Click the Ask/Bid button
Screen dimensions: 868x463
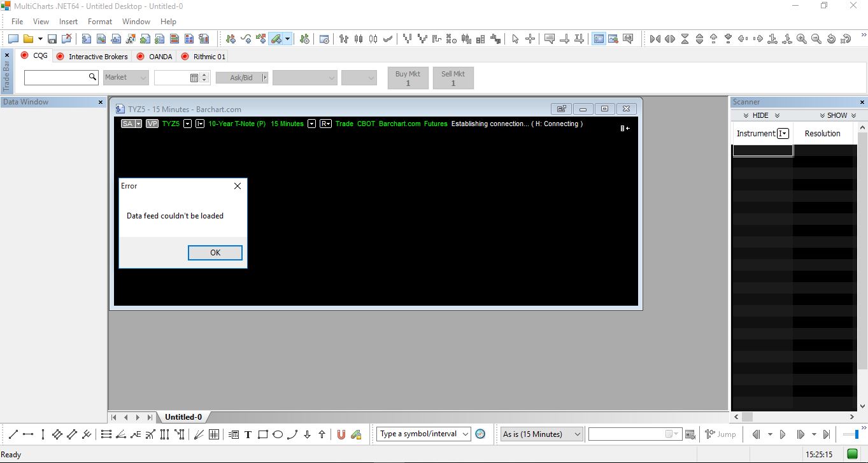[241, 78]
